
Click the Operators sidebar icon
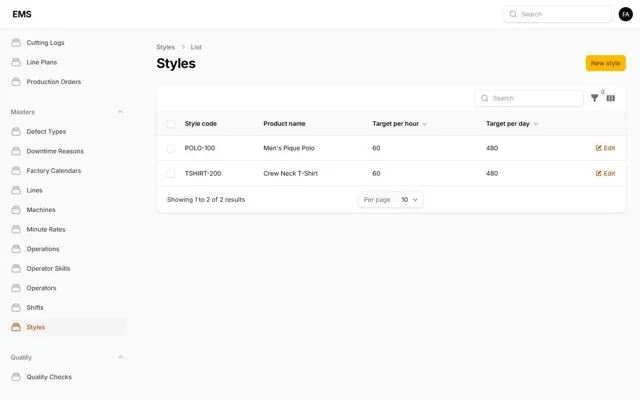point(16,288)
